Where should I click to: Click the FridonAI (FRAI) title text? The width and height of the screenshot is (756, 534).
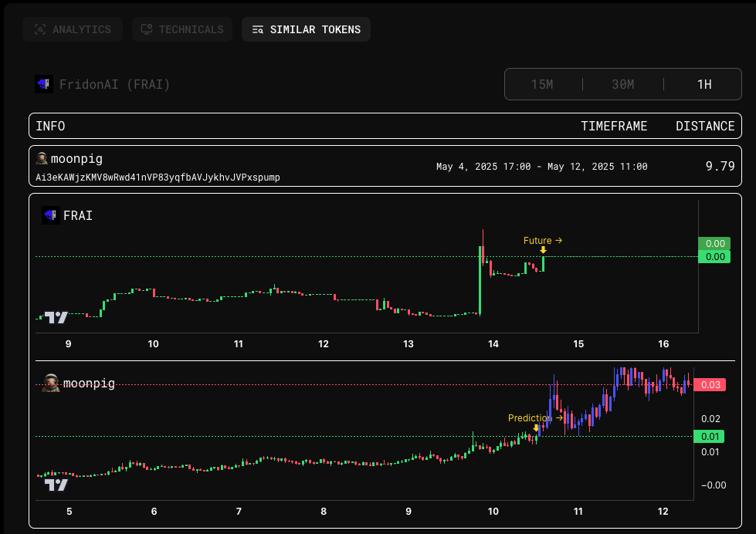coord(115,84)
